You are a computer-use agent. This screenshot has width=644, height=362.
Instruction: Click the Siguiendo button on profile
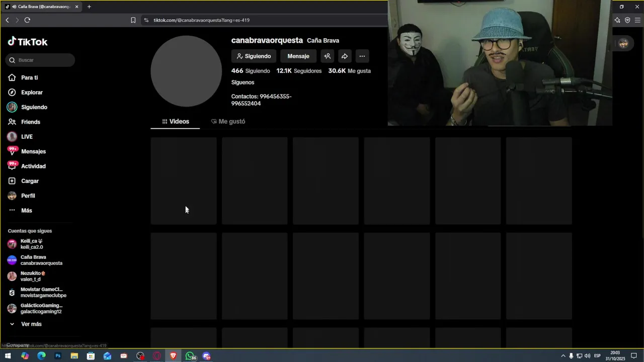click(254, 56)
